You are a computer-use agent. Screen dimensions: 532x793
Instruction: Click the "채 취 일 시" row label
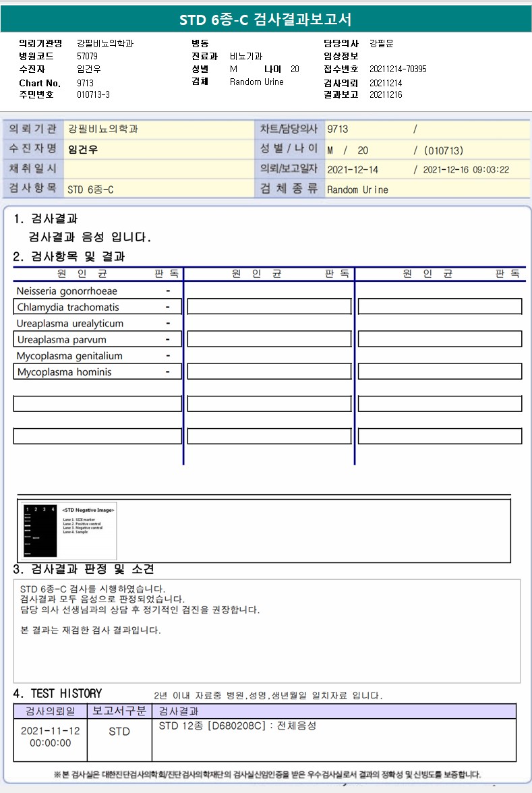coord(33,169)
